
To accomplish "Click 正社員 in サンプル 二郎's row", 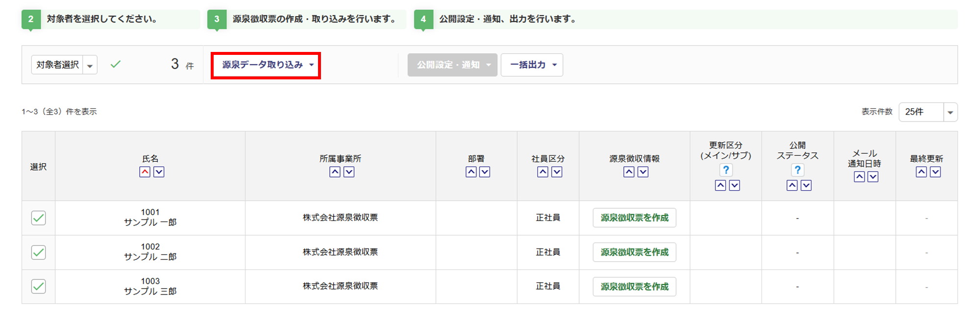I will click(548, 252).
